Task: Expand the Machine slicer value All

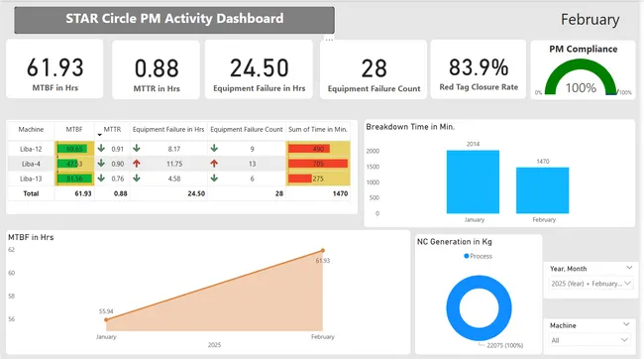Action: click(x=590, y=340)
